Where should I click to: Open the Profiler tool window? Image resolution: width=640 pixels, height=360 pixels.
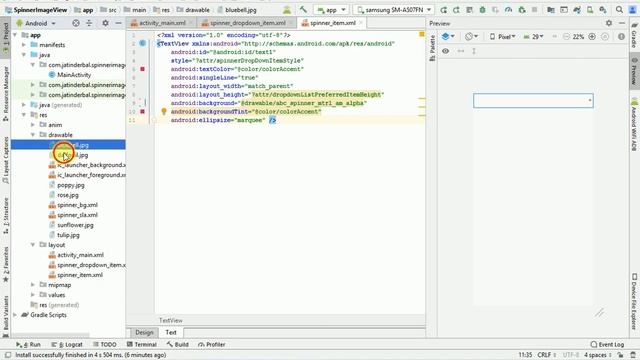pos(211,344)
